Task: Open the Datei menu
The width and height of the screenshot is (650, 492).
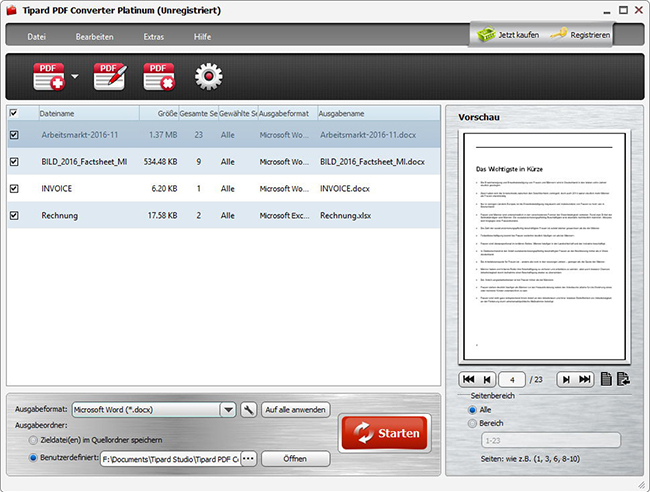Action: click(37, 37)
